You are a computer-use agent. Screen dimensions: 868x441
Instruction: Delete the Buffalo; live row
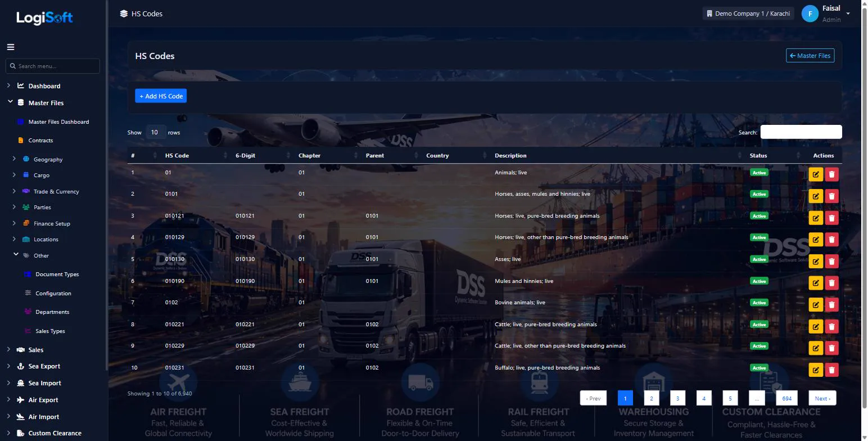point(831,370)
